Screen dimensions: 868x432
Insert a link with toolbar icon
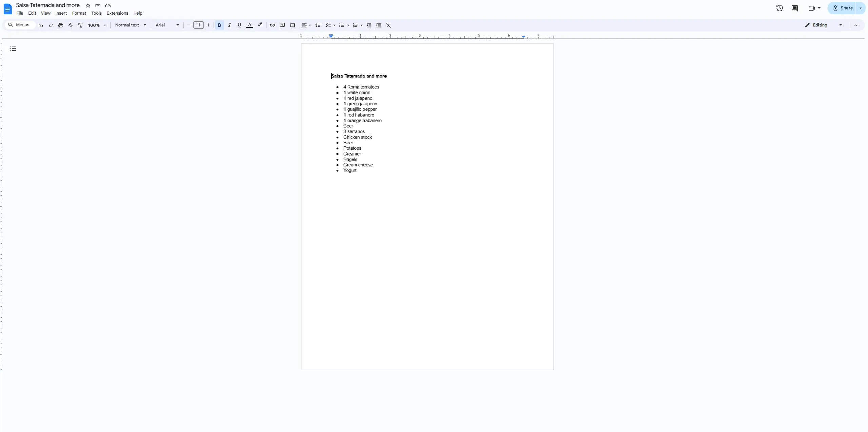click(x=272, y=25)
